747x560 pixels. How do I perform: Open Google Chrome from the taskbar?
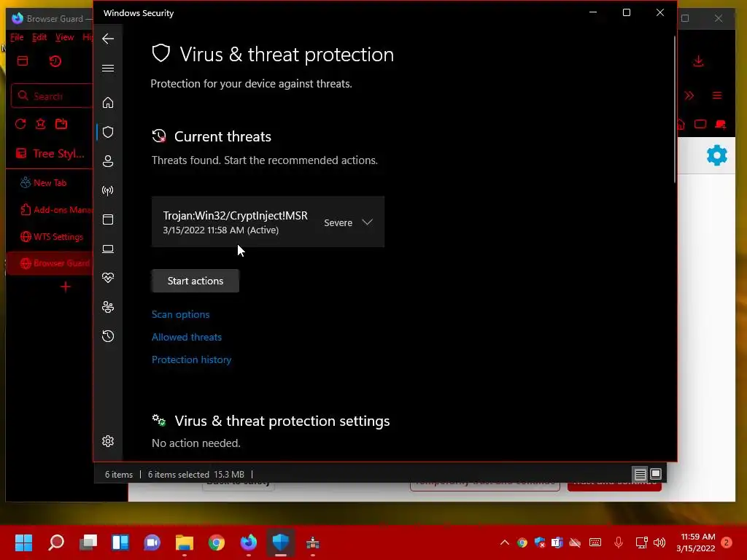(x=216, y=542)
